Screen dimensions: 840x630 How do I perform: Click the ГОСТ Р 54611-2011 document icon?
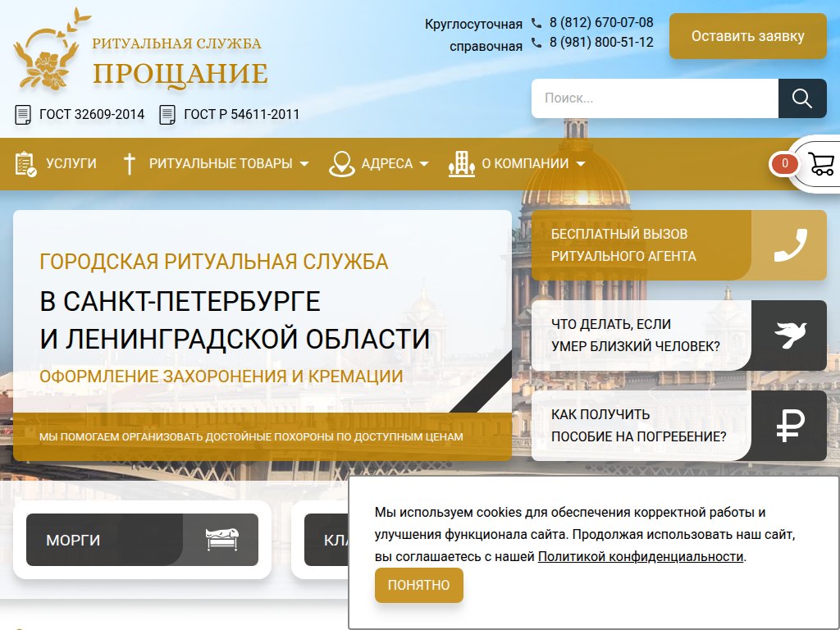pyautogui.click(x=167, y=115)
